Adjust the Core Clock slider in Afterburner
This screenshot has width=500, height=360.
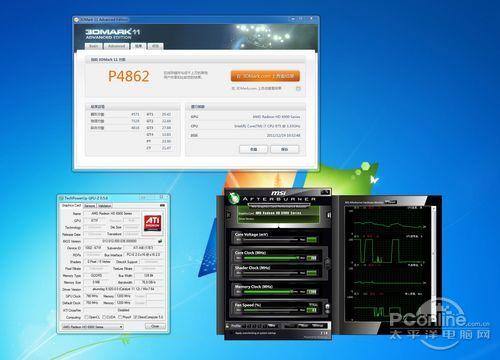tap(270, 258)
